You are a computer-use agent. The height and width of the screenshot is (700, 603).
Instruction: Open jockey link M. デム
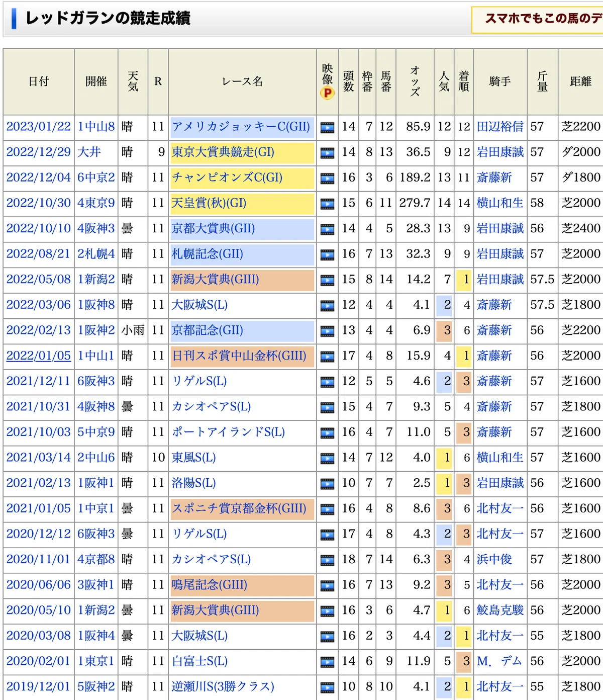pyautogui.click(x=499, y=661)
